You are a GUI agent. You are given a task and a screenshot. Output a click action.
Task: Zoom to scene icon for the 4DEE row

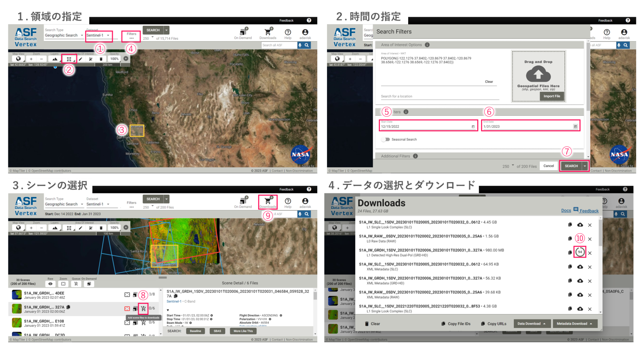[127, 294]
